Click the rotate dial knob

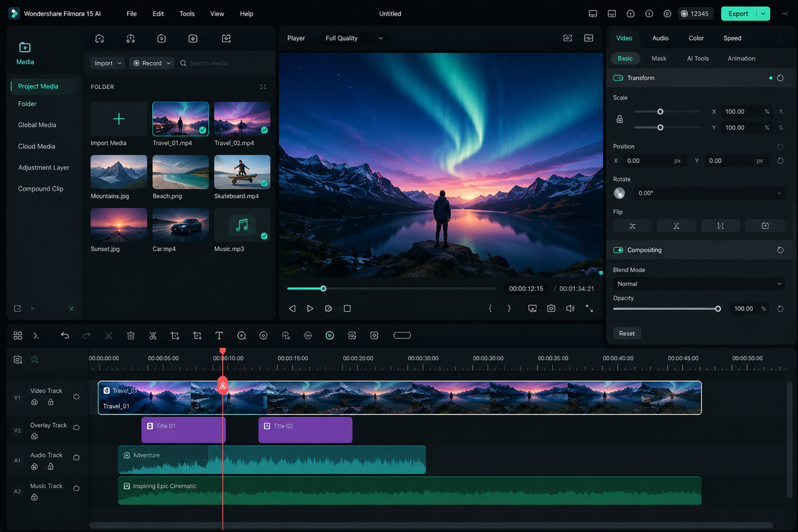[x=619, y=194]
